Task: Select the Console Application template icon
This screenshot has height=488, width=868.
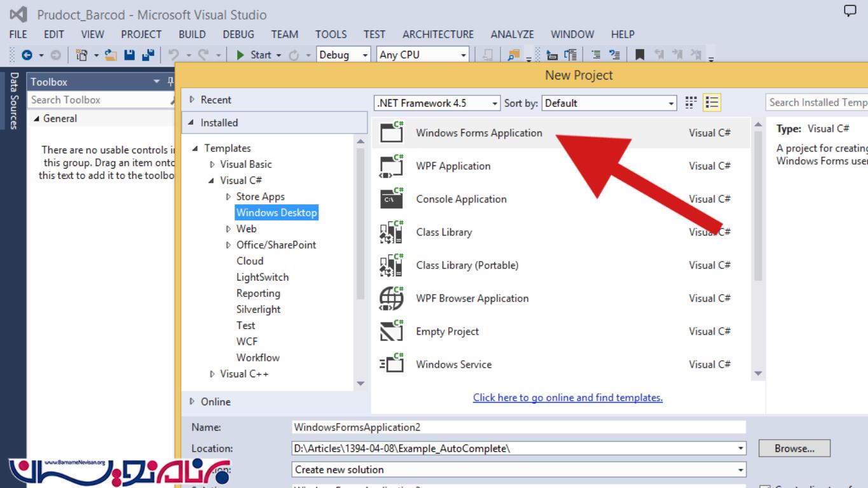Action: (x=391, y=199)
